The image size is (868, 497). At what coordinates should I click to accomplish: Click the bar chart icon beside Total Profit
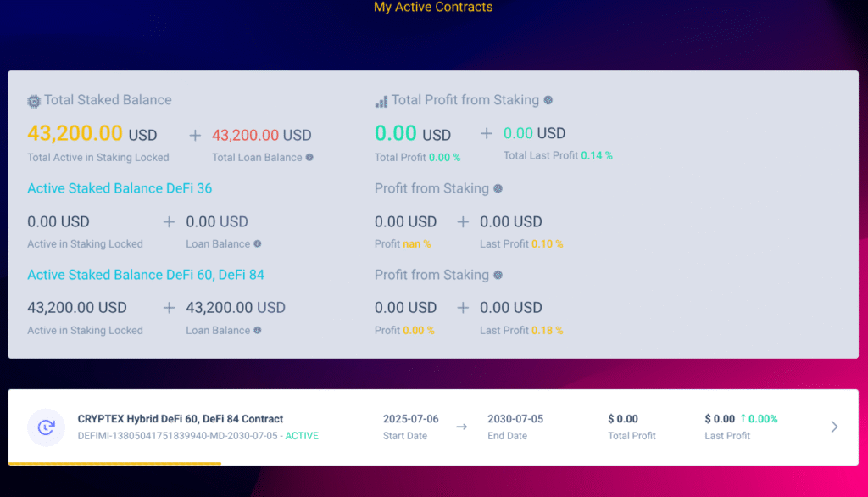tap(381, 102)
